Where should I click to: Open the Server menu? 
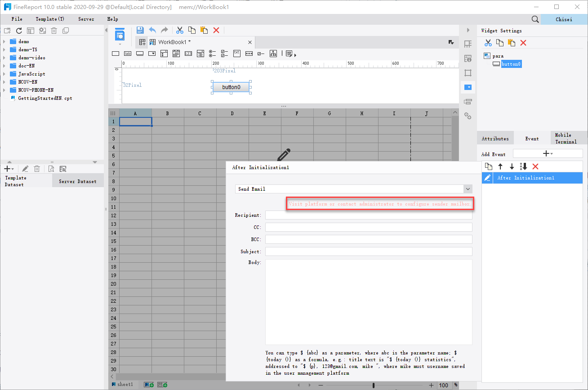click(86, 19)
